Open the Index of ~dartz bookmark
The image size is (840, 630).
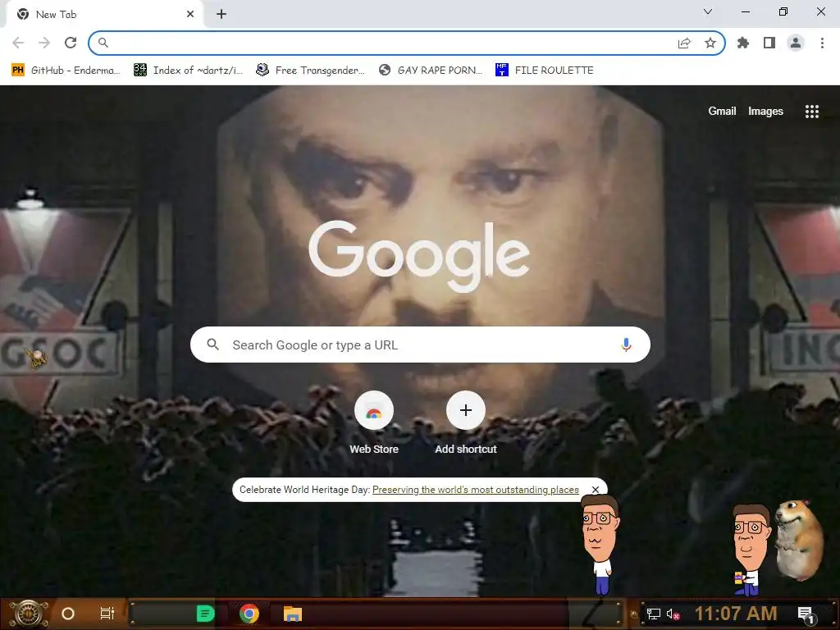click(x=188, y=71)
